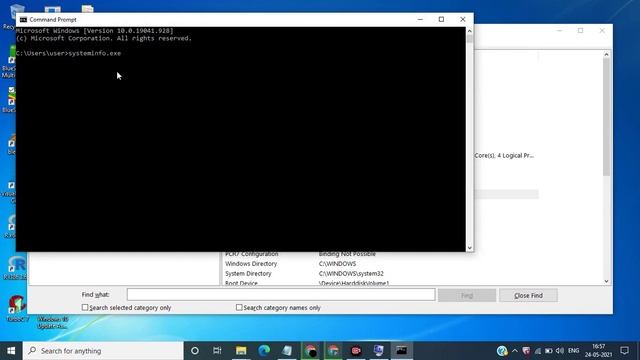The height and width of the screenshot is (360, 640).
Task: Open the red screen recorder taskbar icon
Action: 356,351
